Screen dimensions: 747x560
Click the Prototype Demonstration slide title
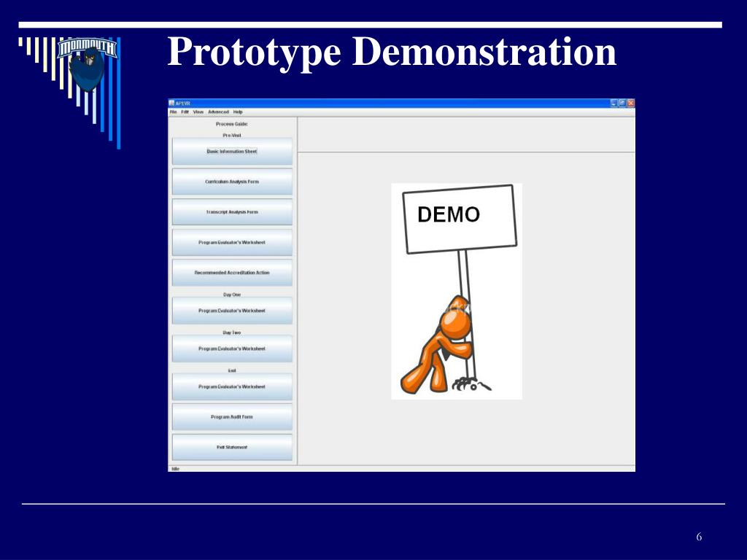[x=392, y=52]
